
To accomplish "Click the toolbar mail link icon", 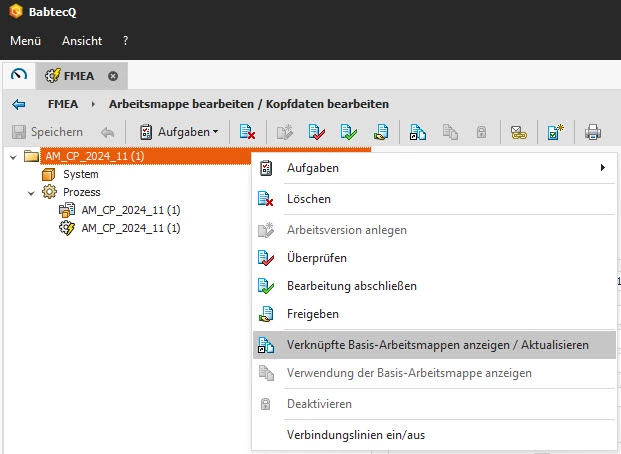I will point(518,132).
